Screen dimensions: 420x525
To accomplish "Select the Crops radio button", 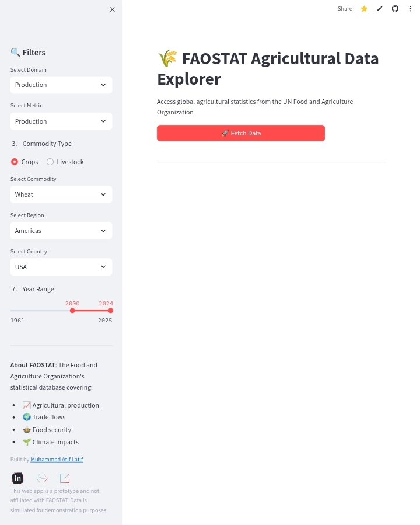I will [x=15, y=162].
